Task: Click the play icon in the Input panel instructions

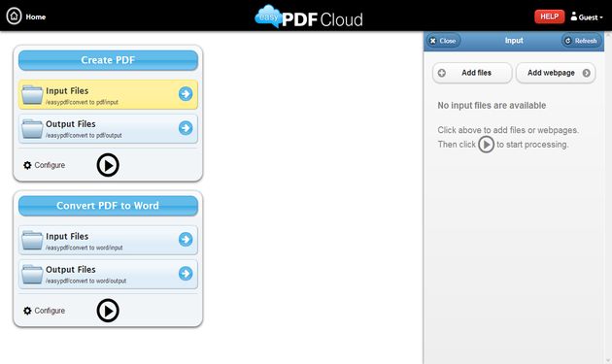Action: [486, 145]
